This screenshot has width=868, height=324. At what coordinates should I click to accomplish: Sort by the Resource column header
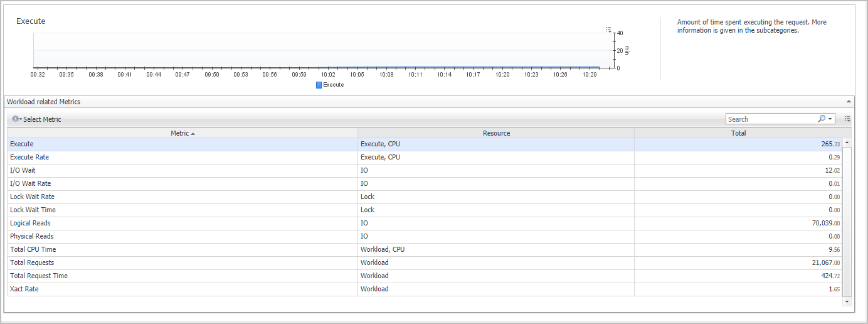[496, 133]
